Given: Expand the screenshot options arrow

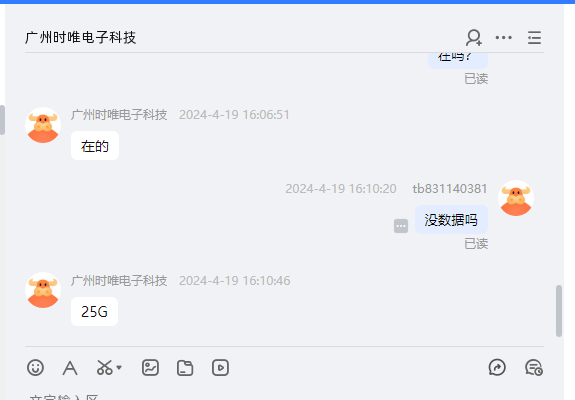Looking at the screenshot, I should pos(119,367).
